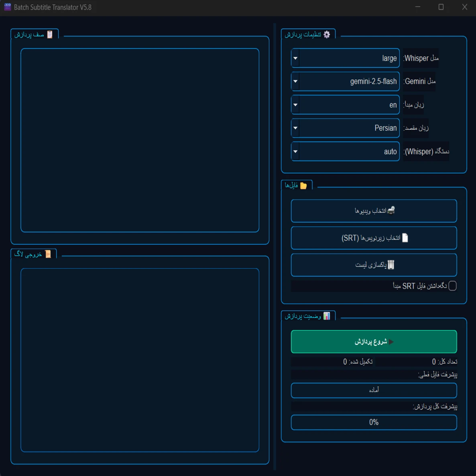Click the yellow folder icon in Files header

pyautogui.click(x=303, y=185)
